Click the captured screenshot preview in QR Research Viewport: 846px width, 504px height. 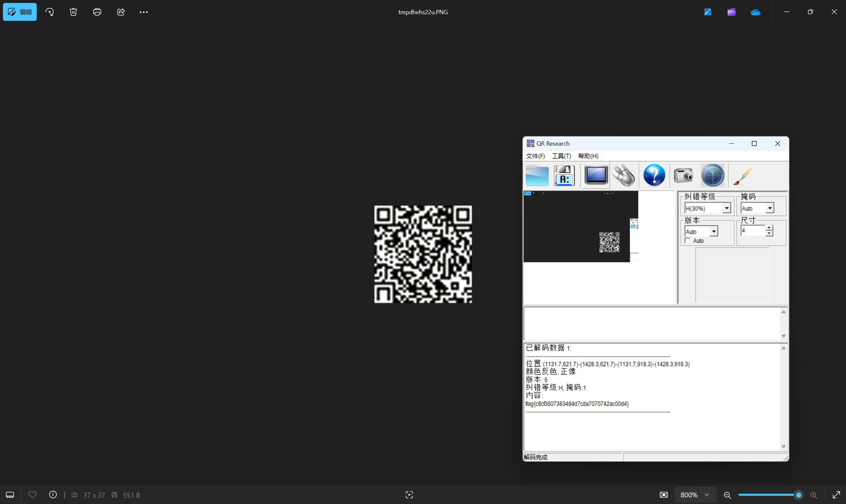click(x=581, y=227)
